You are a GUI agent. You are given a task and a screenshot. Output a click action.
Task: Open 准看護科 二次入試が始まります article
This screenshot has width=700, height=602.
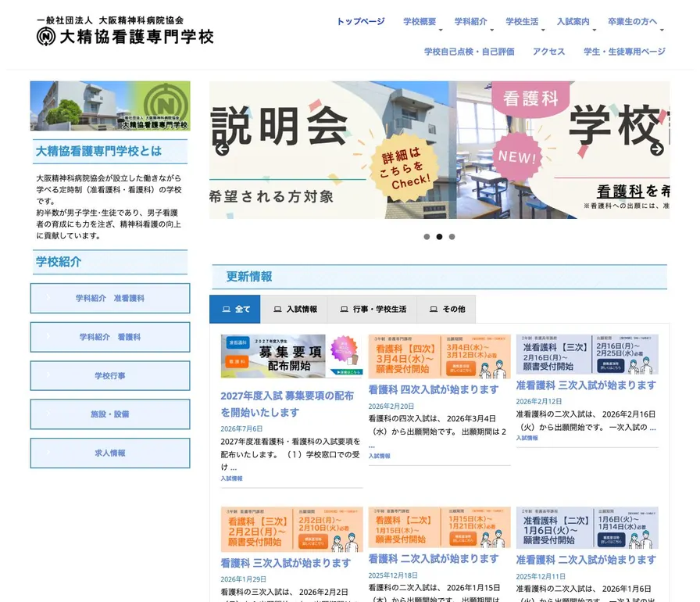[586, 560]
